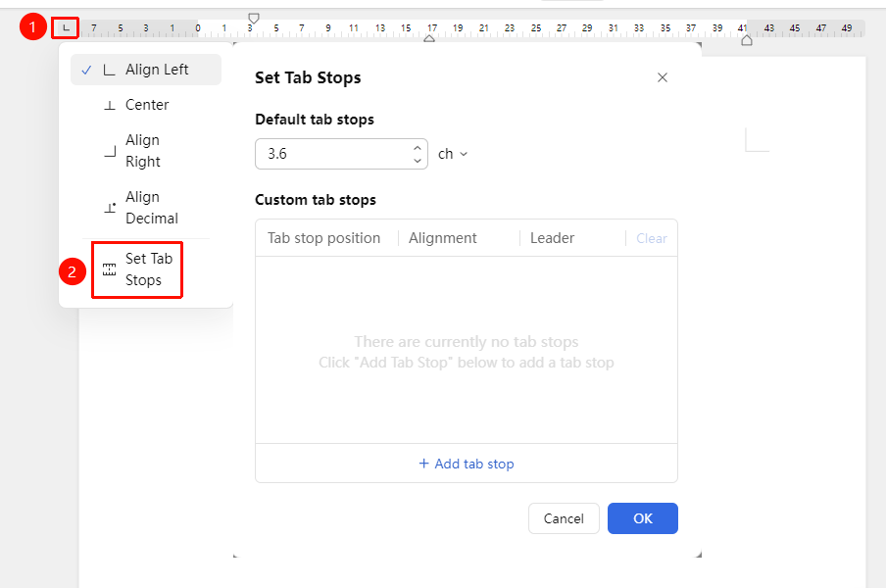
Task: Click the right indent marker on ruler
Action: 747,40
